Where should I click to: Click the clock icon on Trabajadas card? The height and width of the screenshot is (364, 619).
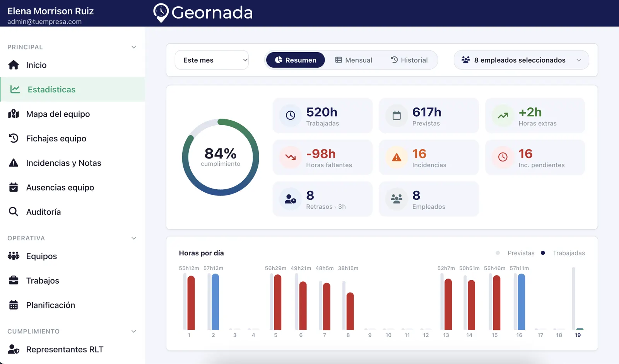(291, 115)
